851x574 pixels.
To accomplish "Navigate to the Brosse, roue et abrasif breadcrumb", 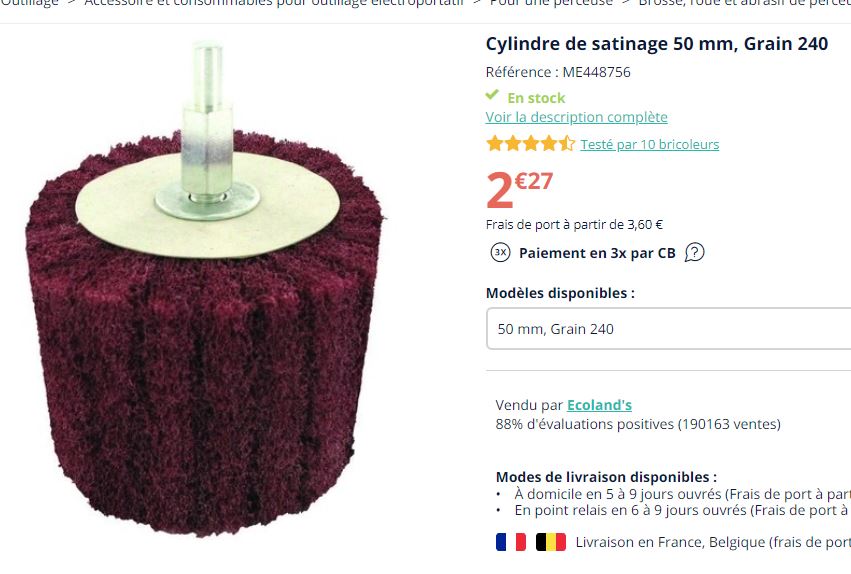I will pos(744,3).
